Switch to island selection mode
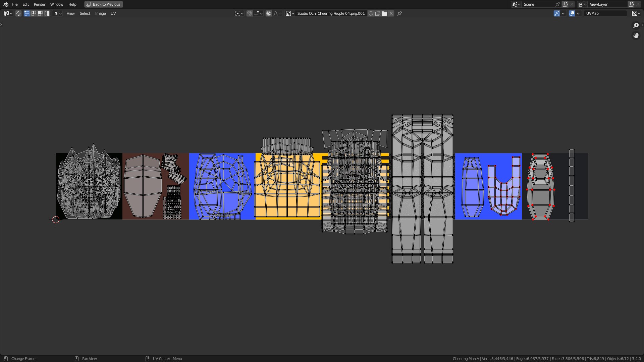 (47, 13)
